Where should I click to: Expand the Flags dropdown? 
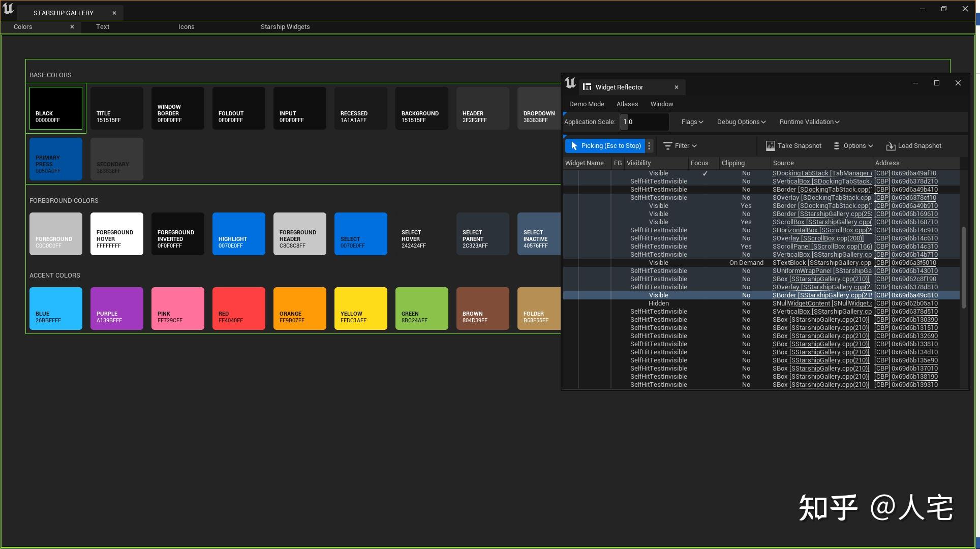(x=692, y=122)
